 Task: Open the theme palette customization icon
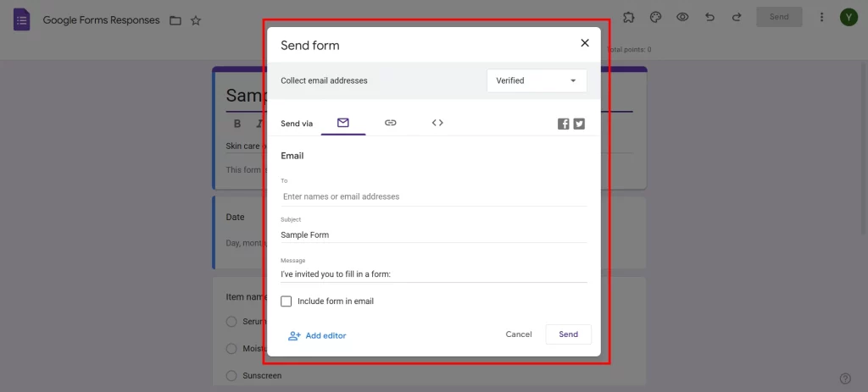coord(655,17)
